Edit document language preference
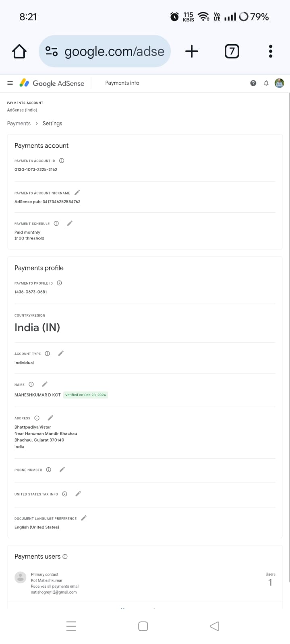 click(x=84, y=518)
